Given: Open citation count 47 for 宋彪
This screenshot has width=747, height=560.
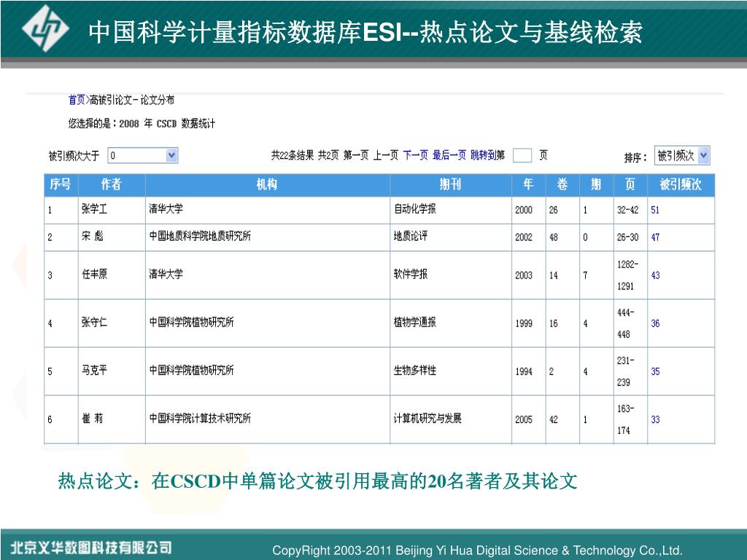Looking at the screenshot, I should tap(655, 237).
